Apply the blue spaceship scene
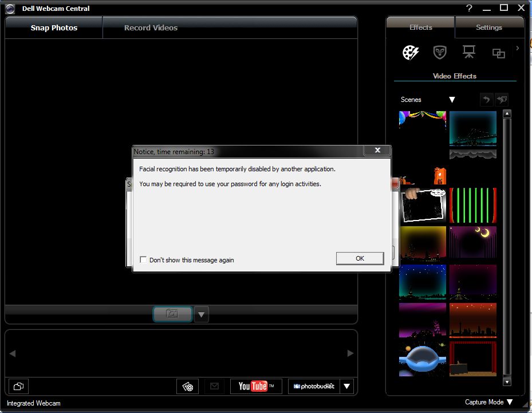532x413 pixels. pos(423,359)
